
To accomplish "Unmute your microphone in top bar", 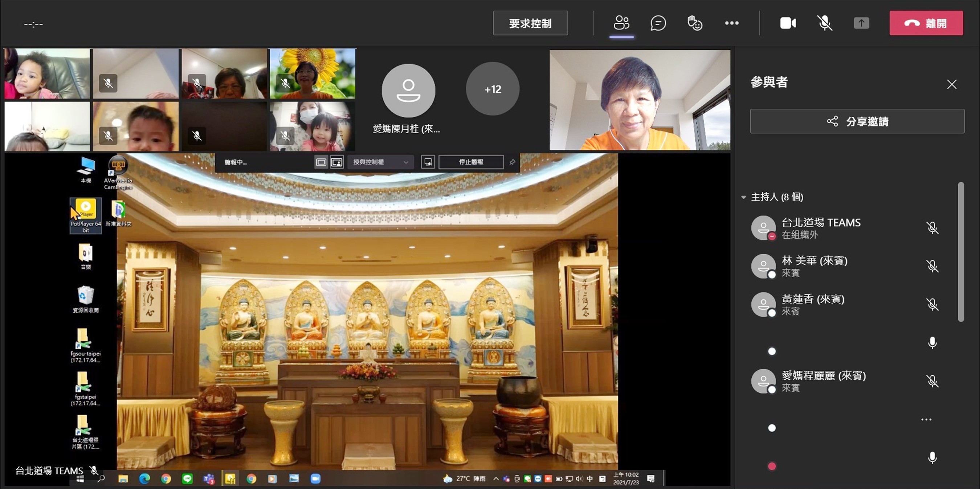I will pos(824,23).
